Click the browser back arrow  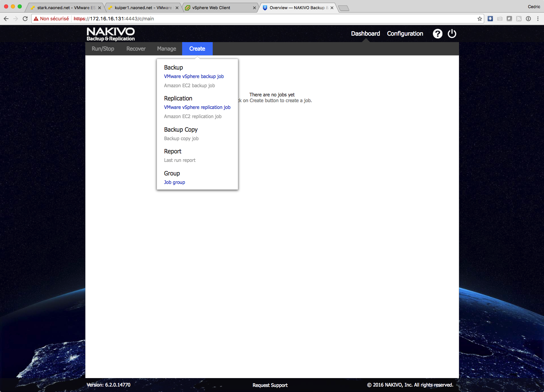click(x=6, y=19)
